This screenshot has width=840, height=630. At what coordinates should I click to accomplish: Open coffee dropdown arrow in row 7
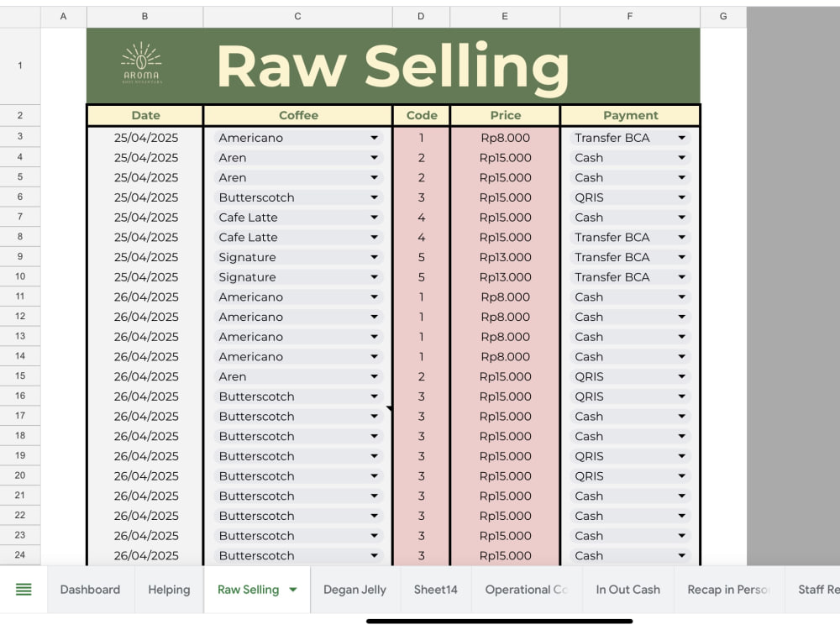click(374, 217)
